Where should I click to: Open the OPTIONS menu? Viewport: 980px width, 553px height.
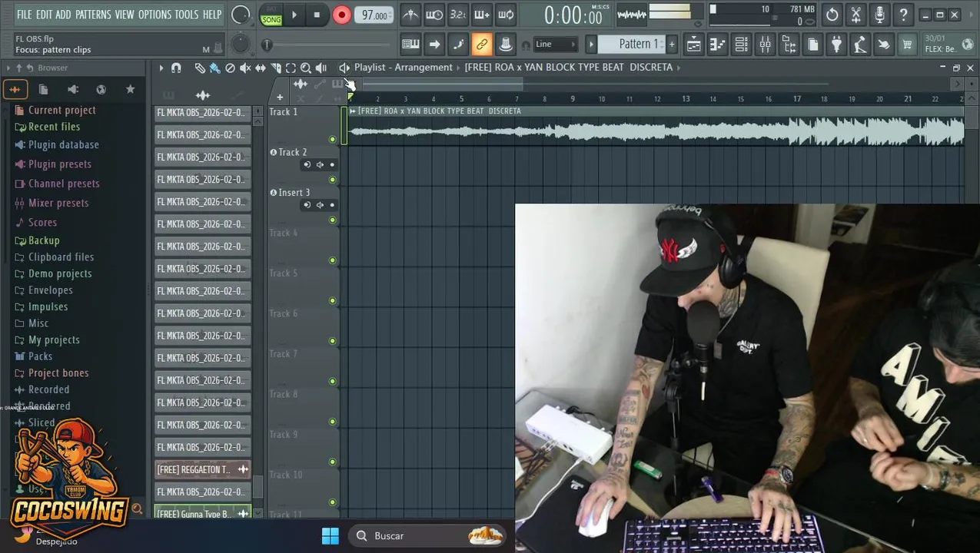click(x=154, y=15)
